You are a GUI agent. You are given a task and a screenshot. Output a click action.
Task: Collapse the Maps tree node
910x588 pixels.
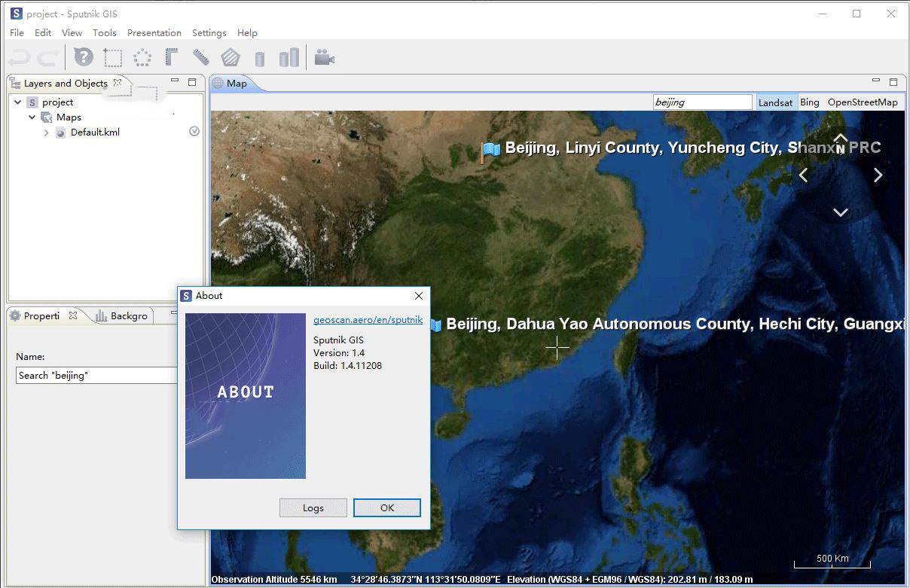pyautogui.click(x=32, y=117)
